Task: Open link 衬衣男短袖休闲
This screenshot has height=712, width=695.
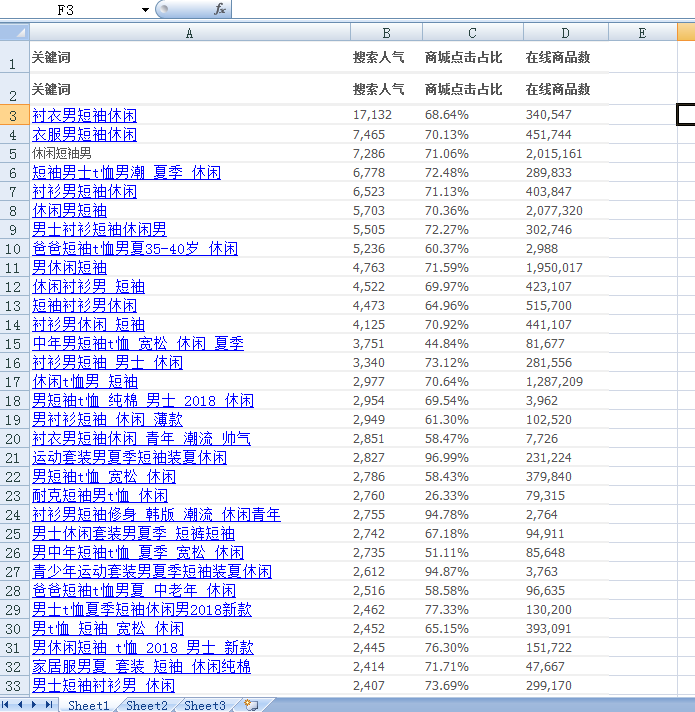Action: pyautogui.click(x=84, y=115)
